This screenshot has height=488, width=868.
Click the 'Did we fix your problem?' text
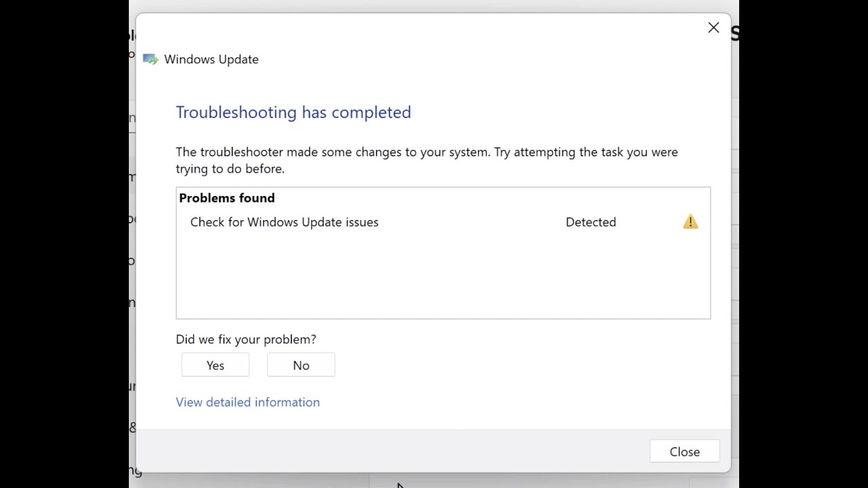click(x=245, y=340)
